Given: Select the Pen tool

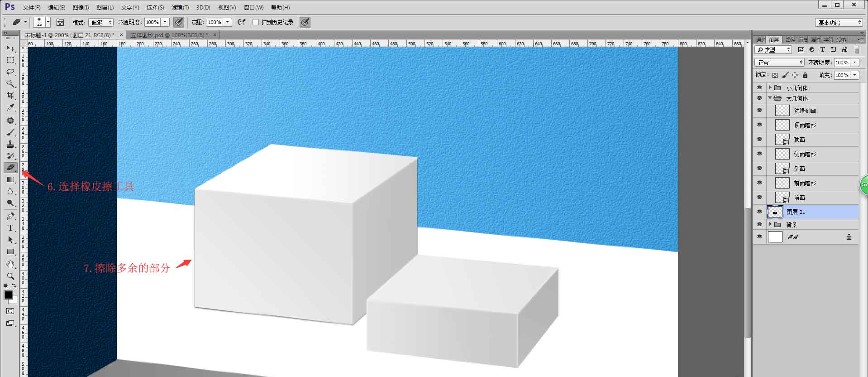Looking at the screenshot, I should [10, 216].
